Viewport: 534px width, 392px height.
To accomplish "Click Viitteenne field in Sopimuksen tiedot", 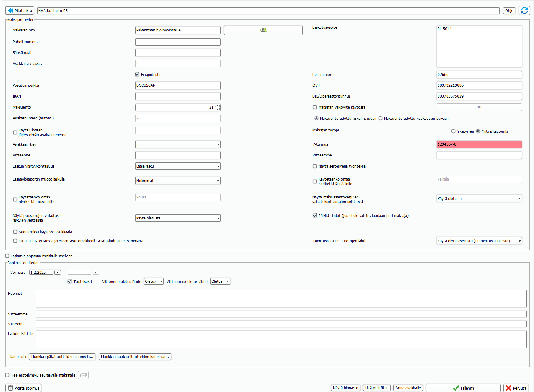I will (281, 324).
